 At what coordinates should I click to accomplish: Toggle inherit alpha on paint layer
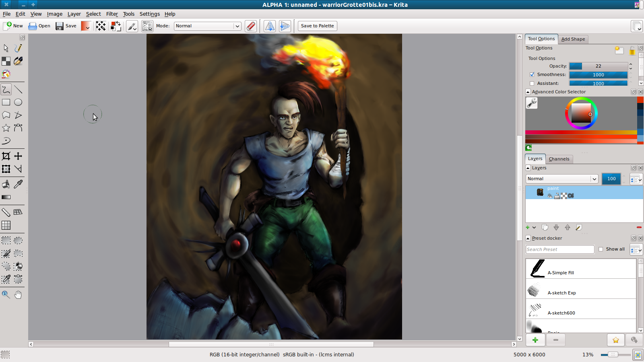(x=571, y=196)
